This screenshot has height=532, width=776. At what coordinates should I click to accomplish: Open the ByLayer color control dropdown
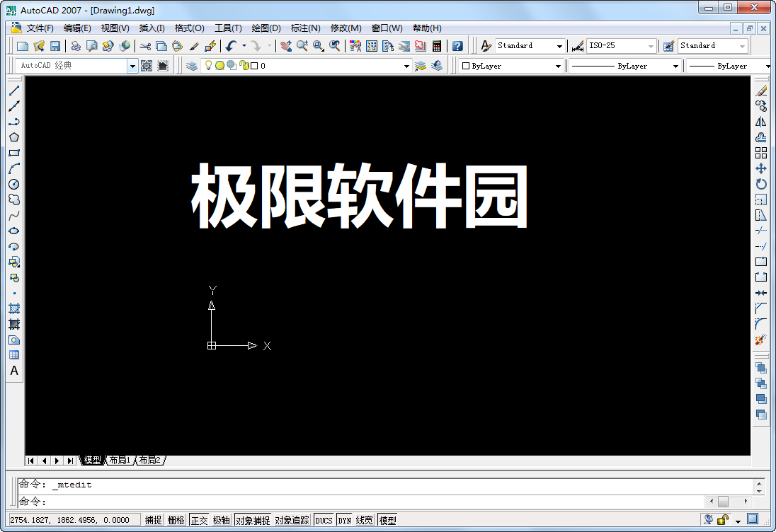[558, 66]
